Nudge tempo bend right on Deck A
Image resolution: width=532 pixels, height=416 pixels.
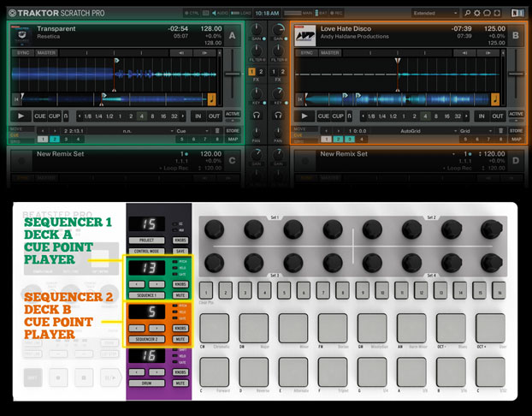[204, 52]
